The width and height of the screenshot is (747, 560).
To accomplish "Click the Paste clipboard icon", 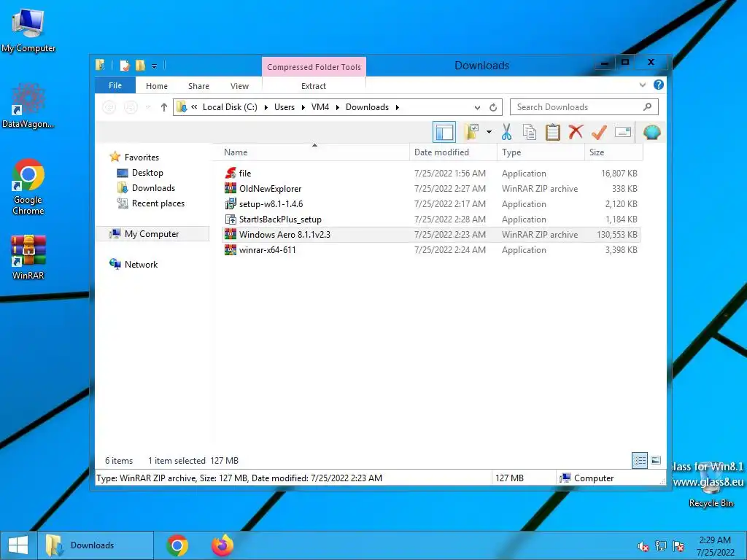I will 553,132.
